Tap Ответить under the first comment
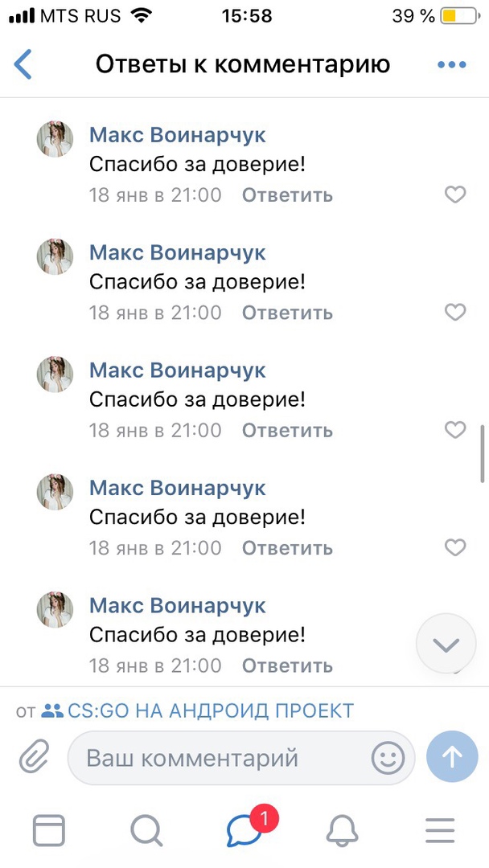This screenshot has height=868, width=489. pyautogui.click(x=287, y=195)
